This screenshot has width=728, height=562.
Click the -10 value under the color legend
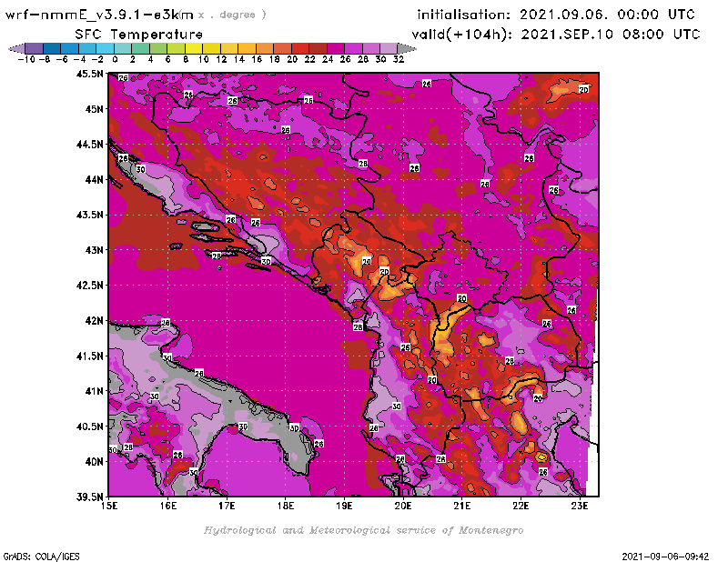point(26,59)
